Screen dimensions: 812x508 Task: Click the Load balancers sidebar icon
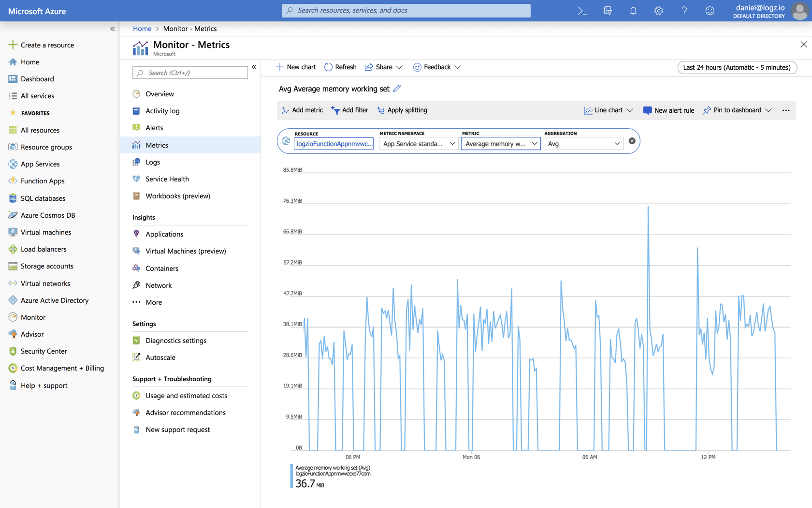pos(13,249)
